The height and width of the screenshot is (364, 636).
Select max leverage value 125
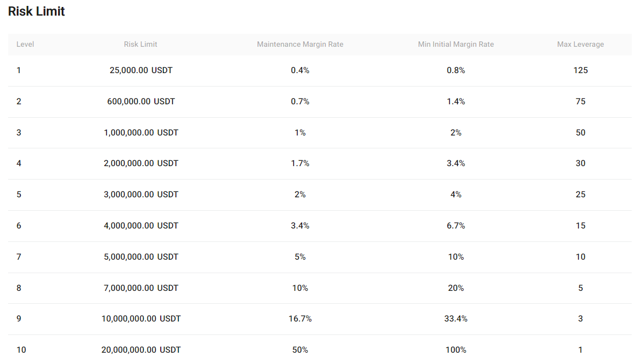(581, 70)
